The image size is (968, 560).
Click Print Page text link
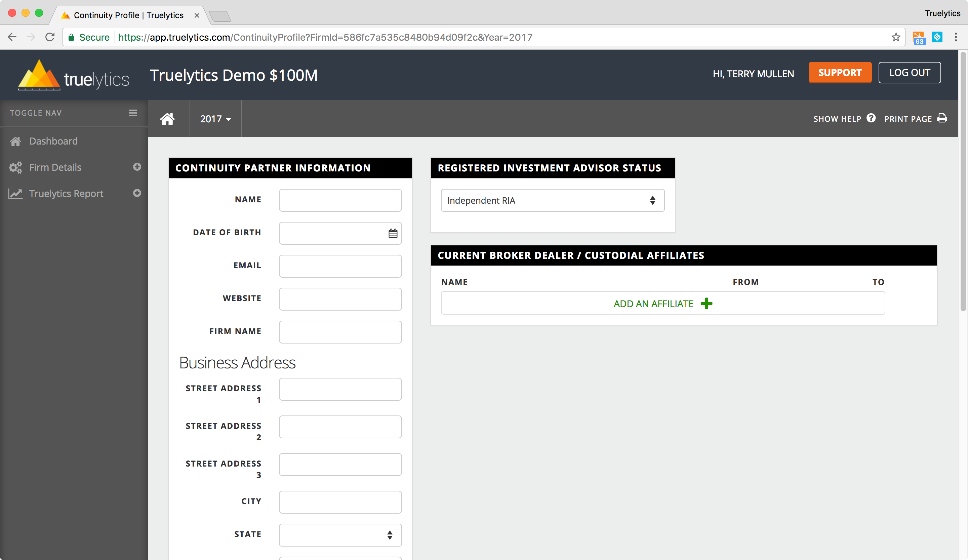click(x=908, y=119)
